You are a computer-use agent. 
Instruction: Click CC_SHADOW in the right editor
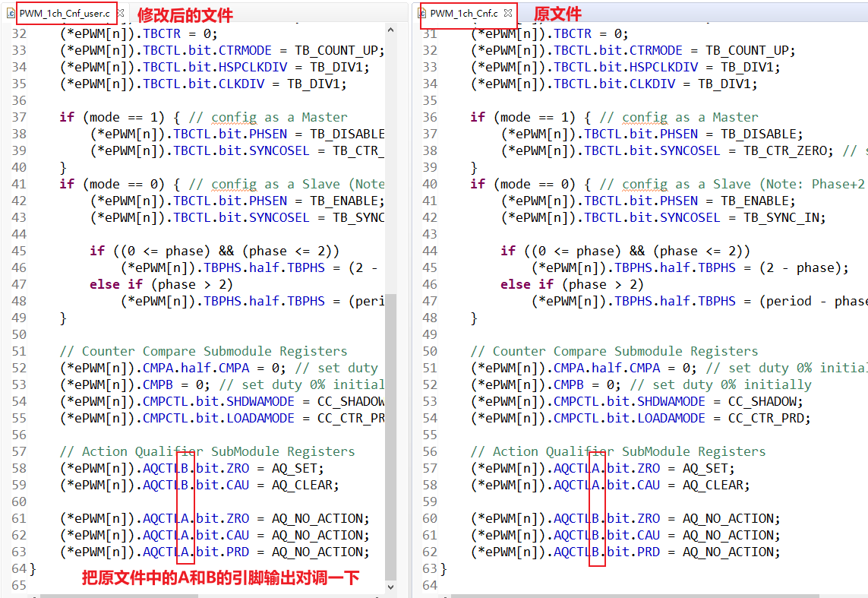(761, 401)
